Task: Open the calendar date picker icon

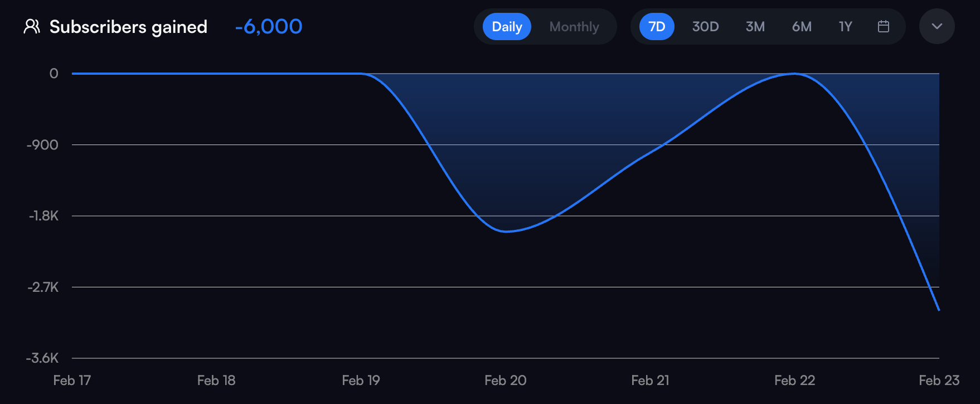Action: [883, 26]
